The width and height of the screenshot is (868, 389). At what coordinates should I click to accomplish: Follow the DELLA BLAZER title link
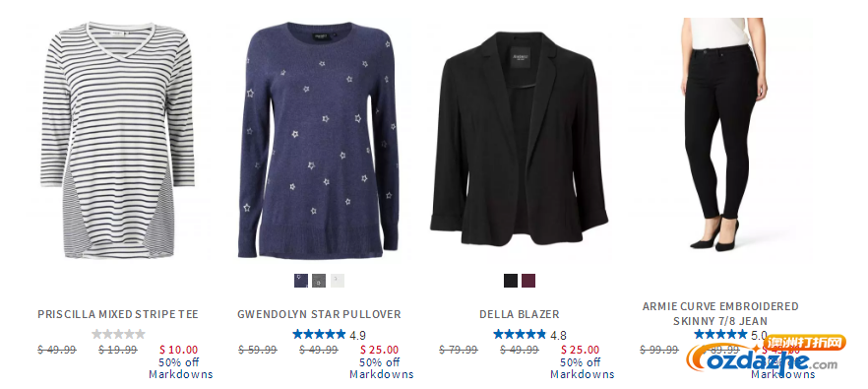pyautogui.click(x=520, y=314)
